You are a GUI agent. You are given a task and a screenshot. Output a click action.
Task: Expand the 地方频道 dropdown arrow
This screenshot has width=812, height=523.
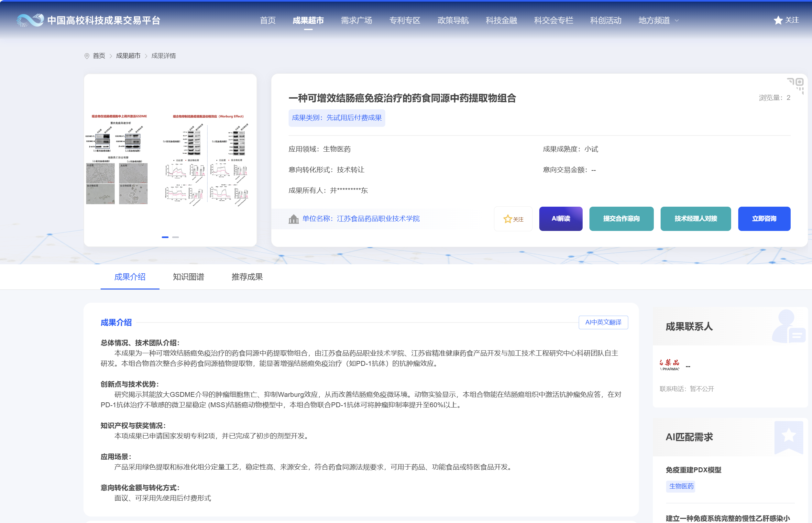[677, 20]
